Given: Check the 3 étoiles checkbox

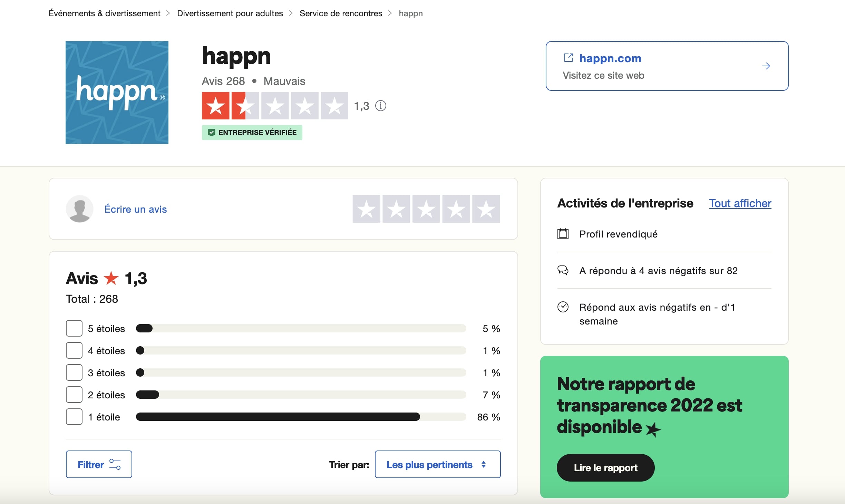Looking at the screenshot, I should [74, 372].
